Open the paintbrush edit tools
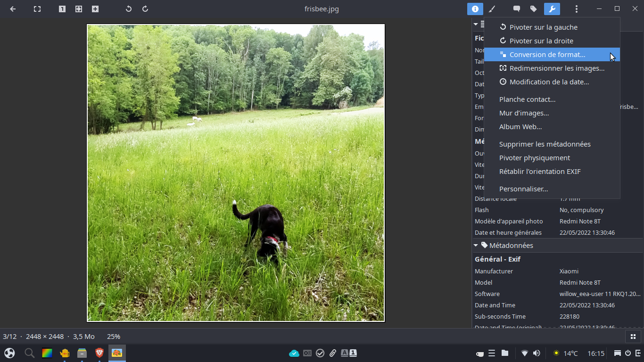The height and width of the screenshot is (362, 644). coord(492,9)
